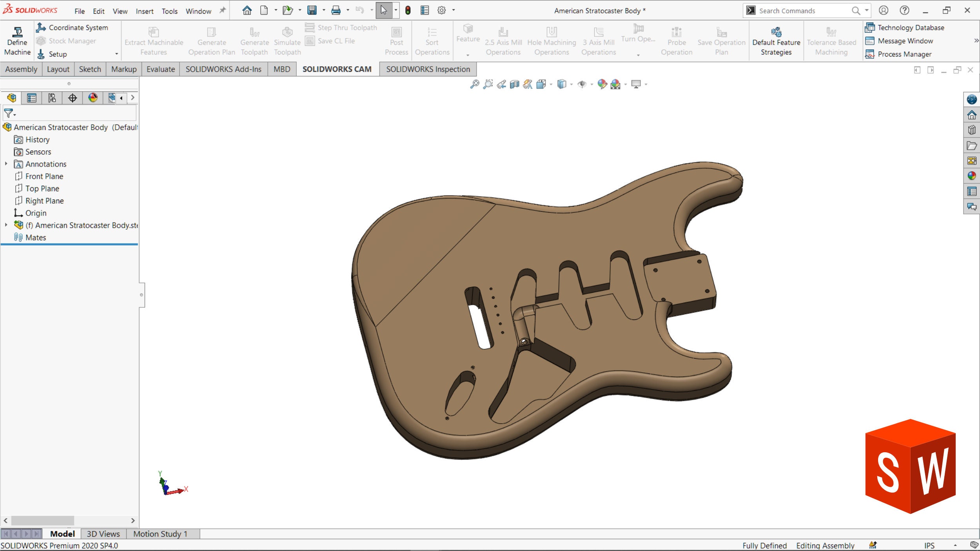980x551 pixels.
Task: Click the Zoom to Fit icon
Action: pyautogui.click(x=475, y=84)
